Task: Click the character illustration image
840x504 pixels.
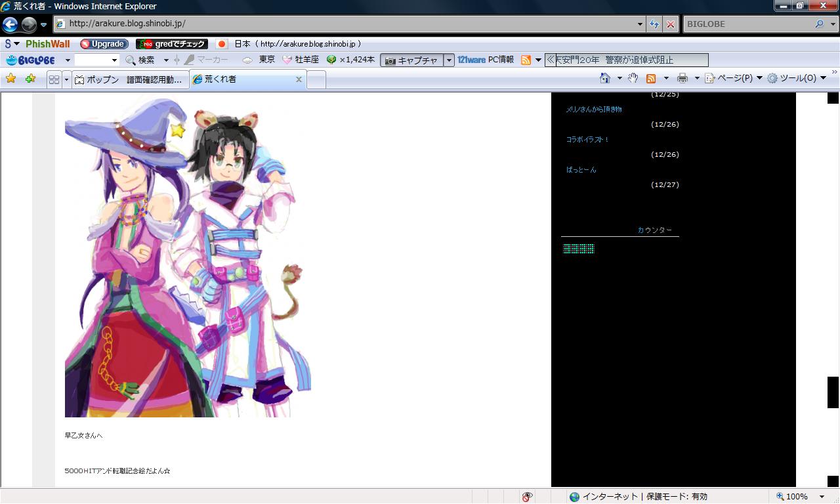Action: tap(188, 257)
